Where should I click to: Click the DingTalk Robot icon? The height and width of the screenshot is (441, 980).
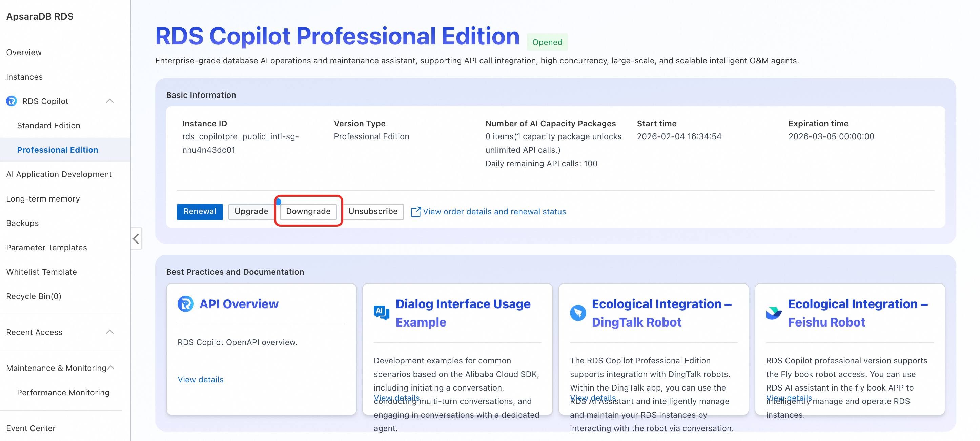577,313
